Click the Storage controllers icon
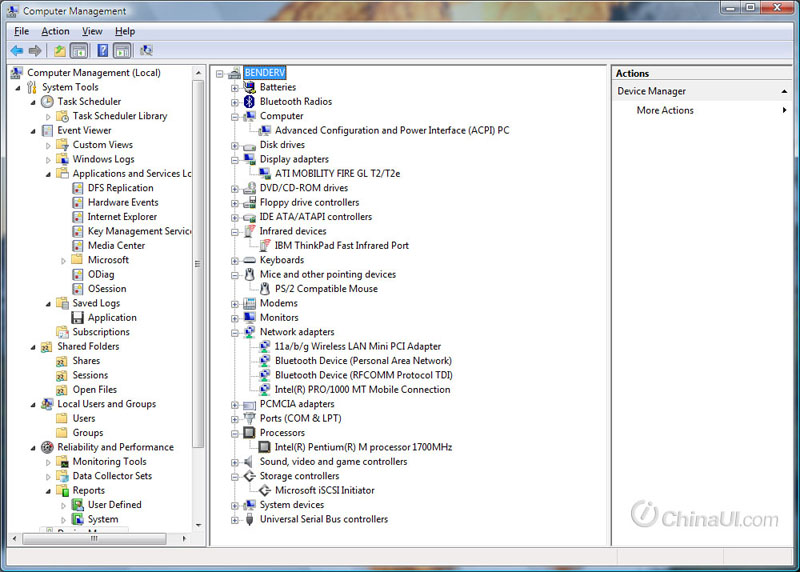800x572 pixels. click(x=249, y=476)
